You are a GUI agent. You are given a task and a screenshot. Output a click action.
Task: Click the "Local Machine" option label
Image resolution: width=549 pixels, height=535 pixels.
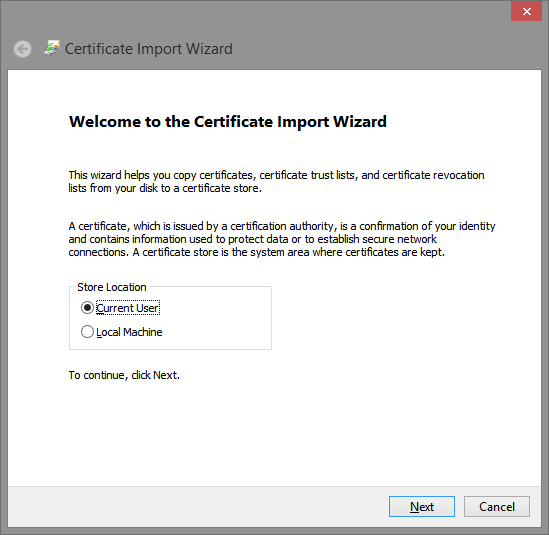click(129, 332)
